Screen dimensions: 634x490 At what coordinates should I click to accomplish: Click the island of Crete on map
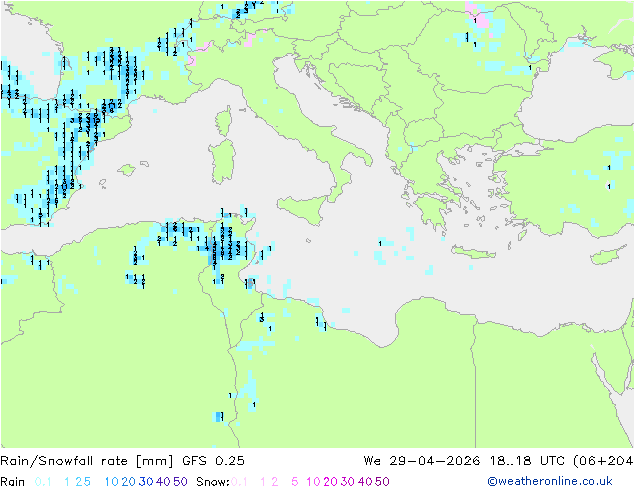tap(473, 252)
